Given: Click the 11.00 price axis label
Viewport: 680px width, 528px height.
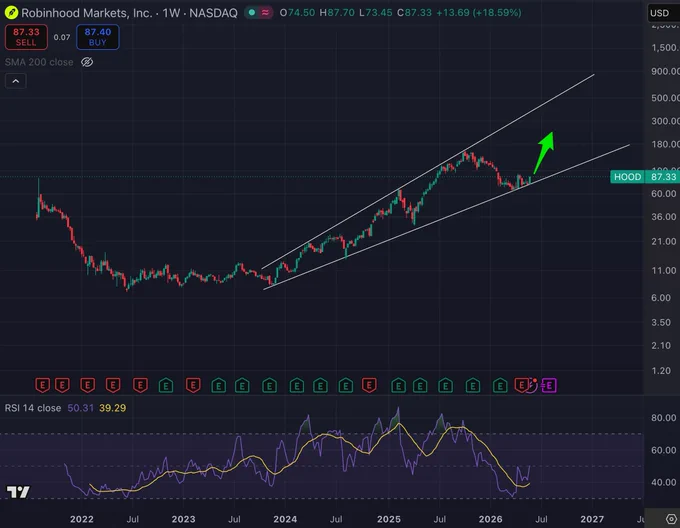Looking at the screenshot, I should 664,271.
